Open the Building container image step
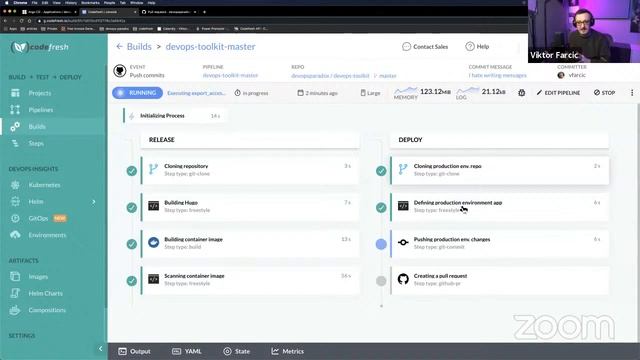 pyautogui.click(x=250, y=244)
